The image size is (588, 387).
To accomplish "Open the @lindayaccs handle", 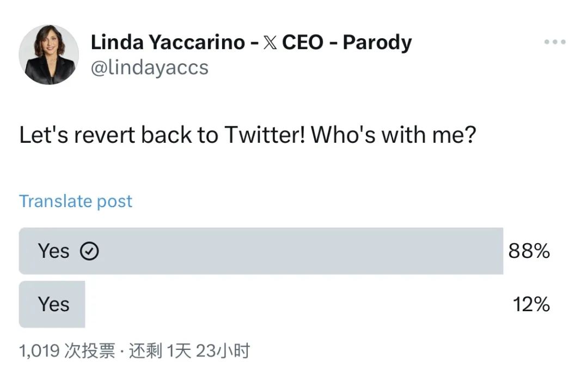I will (150, 68).
